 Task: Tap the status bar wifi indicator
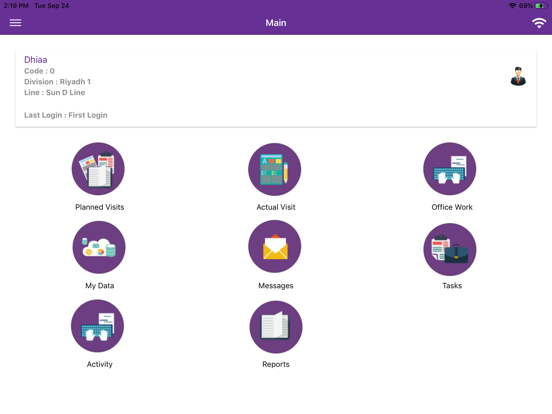click(x=513, y=6)
